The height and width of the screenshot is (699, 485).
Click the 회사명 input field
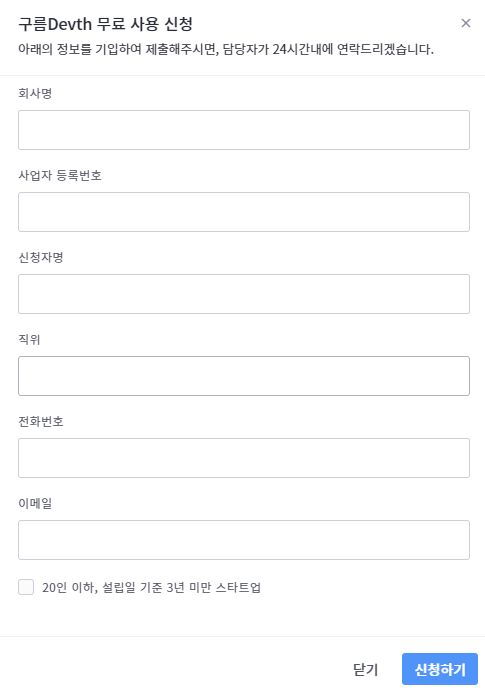pyautogui.click(x=244, y=130)
